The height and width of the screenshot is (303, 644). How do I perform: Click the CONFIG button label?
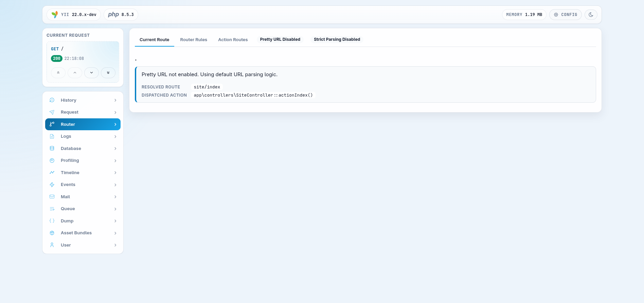click(x=569, y=15)
